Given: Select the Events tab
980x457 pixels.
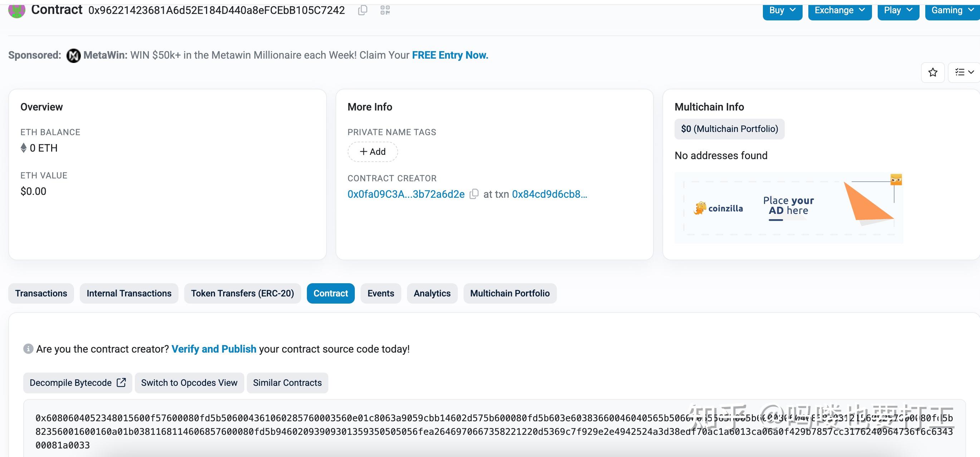Looking at the screenshot, I should coord(381,294).
